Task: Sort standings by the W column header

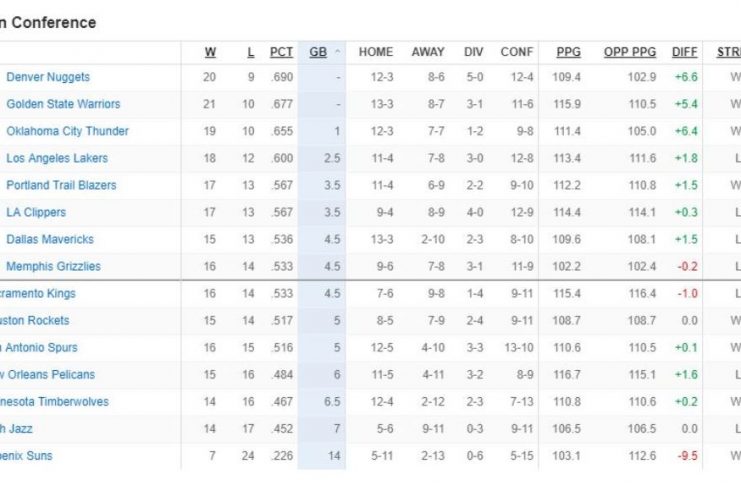Action: tap(210, 52)
